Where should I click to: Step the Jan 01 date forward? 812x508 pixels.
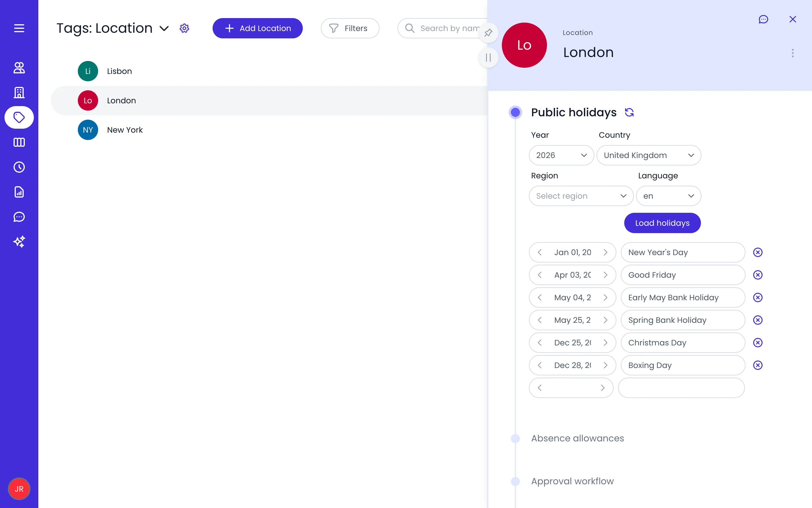(605, 252)
